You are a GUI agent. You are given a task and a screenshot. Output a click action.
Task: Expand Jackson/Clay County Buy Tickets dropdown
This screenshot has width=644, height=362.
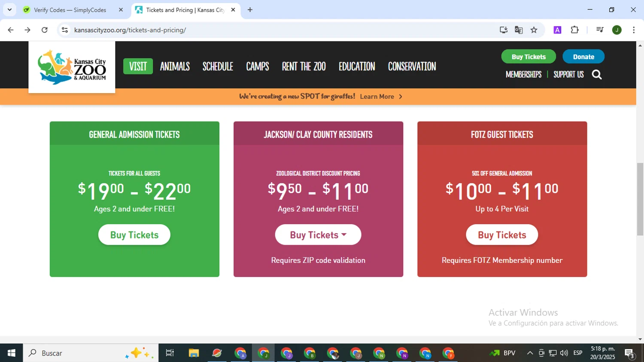318,235
